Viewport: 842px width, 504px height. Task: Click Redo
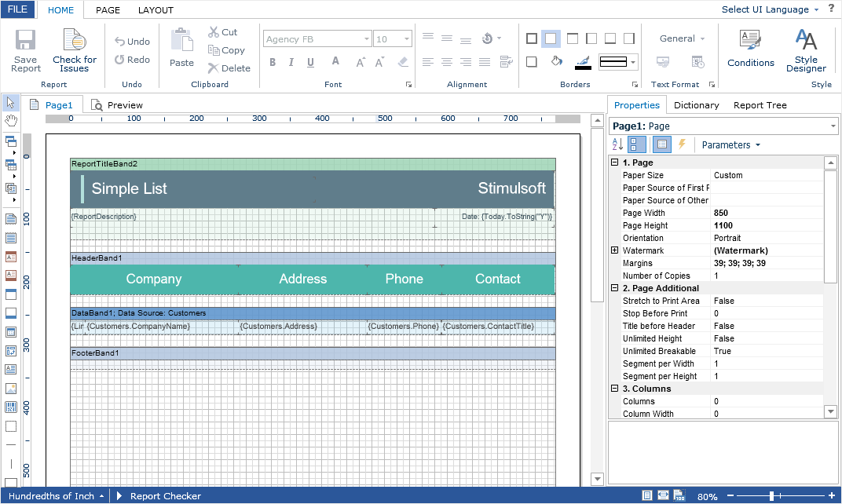[132, 60]
